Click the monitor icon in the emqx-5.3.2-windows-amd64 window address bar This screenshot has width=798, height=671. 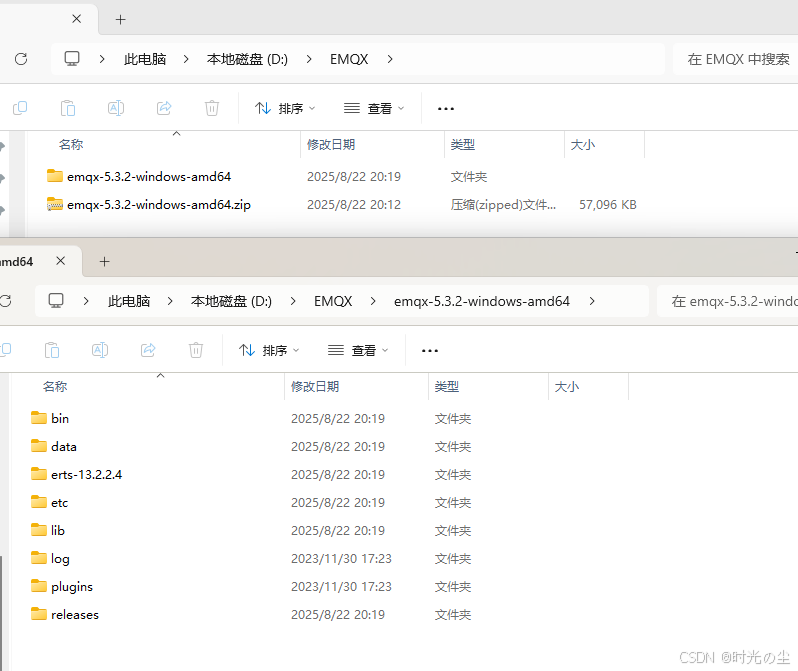point(56,301)
